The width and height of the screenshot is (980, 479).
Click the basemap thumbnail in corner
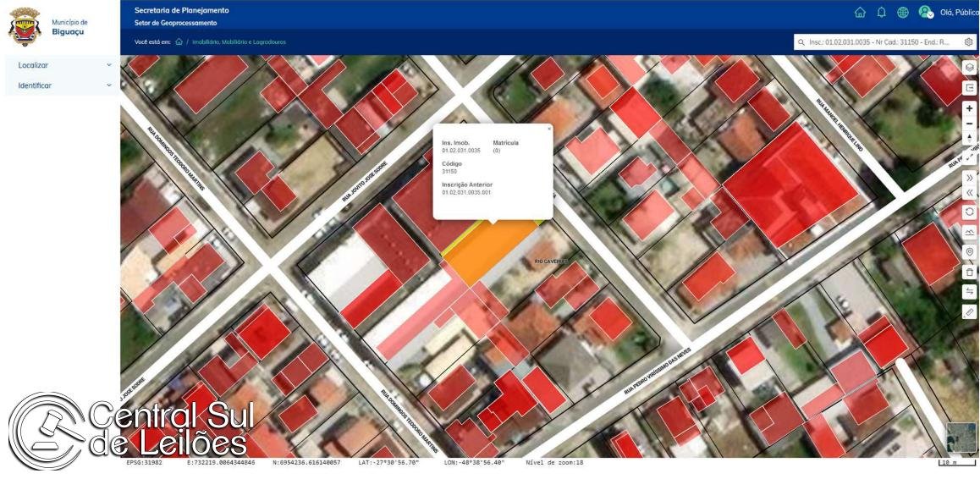point(960,437)
